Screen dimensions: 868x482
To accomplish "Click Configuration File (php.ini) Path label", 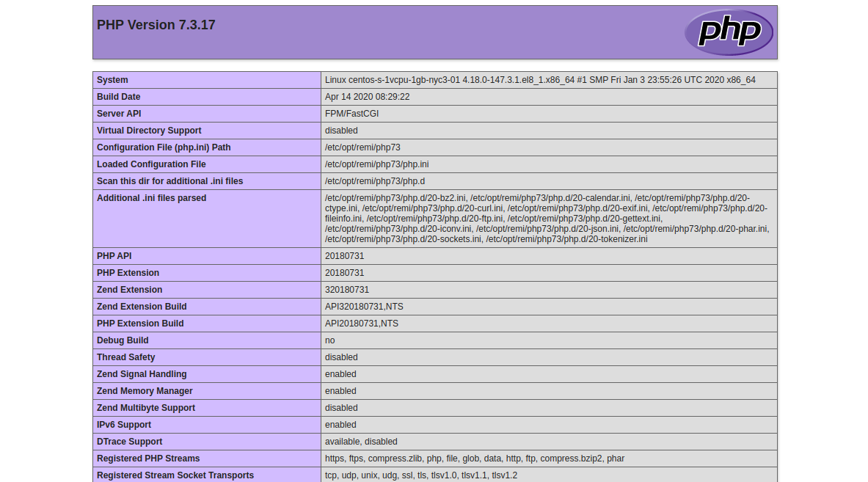I will point(164,147).
